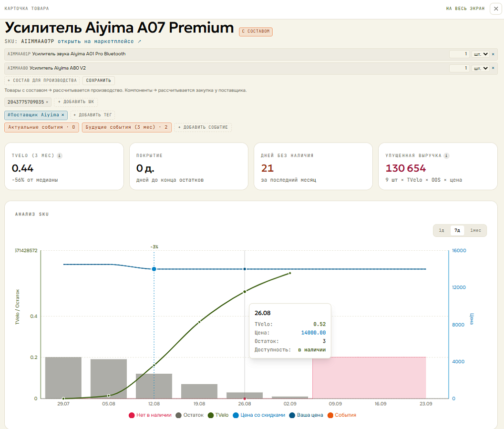Show future events for 3 months
The image size is (504, 429).
[x=127, y=127]
